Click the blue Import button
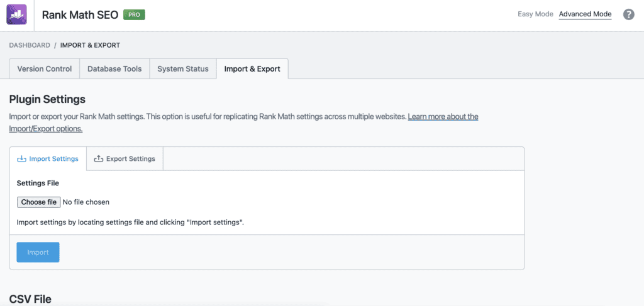The width and height of the screenshot is (644, 306). click(38, 252)
